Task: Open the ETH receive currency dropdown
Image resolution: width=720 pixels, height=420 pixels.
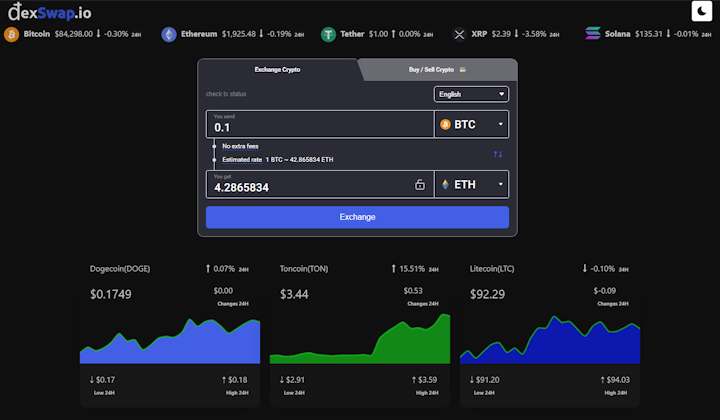Action: click(472, 185)
